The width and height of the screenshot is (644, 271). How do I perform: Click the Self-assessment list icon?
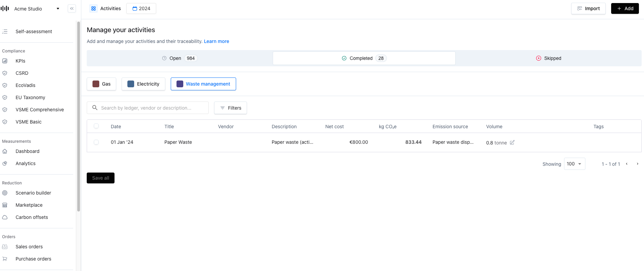(5, 31)
